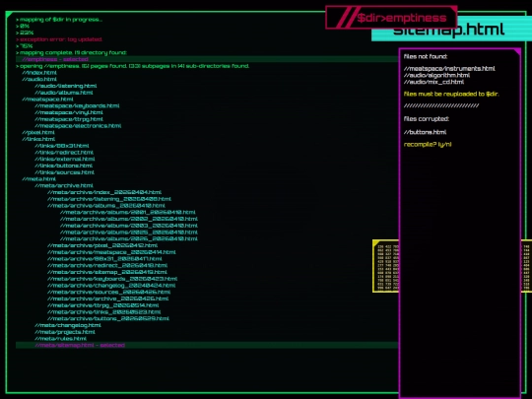Click 'mapping complete' log line

click(71, 52)
